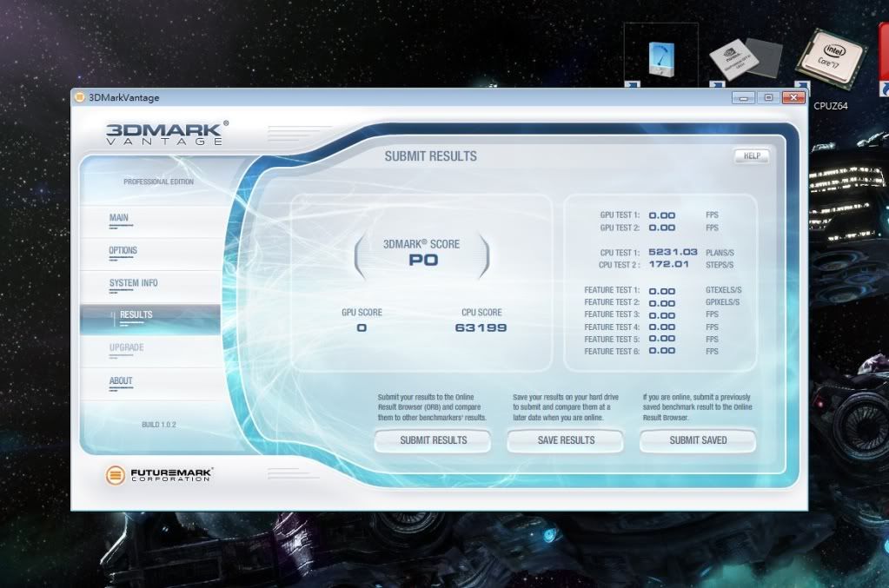Click the Futuremark Corporation logo

159,475
